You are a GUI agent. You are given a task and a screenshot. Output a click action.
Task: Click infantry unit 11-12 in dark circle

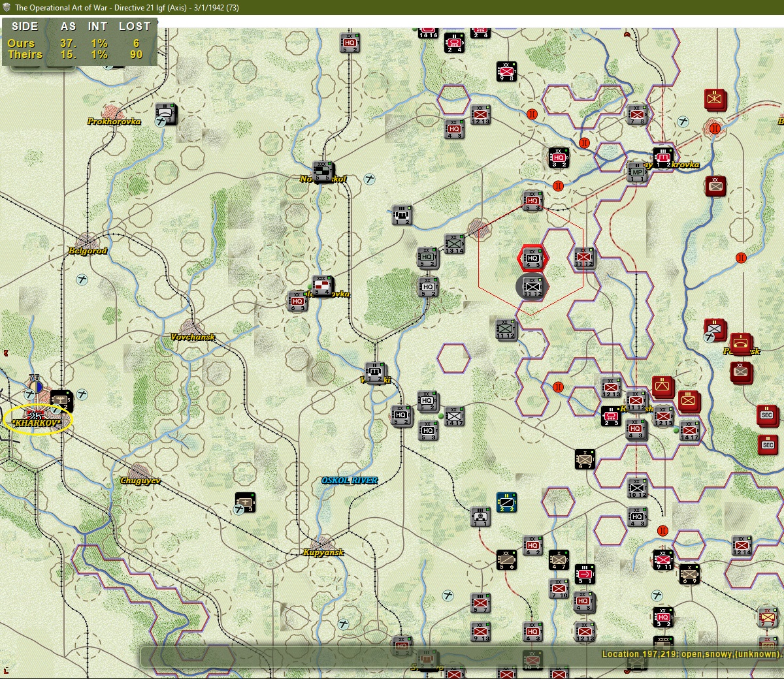[x=532, y=287]
